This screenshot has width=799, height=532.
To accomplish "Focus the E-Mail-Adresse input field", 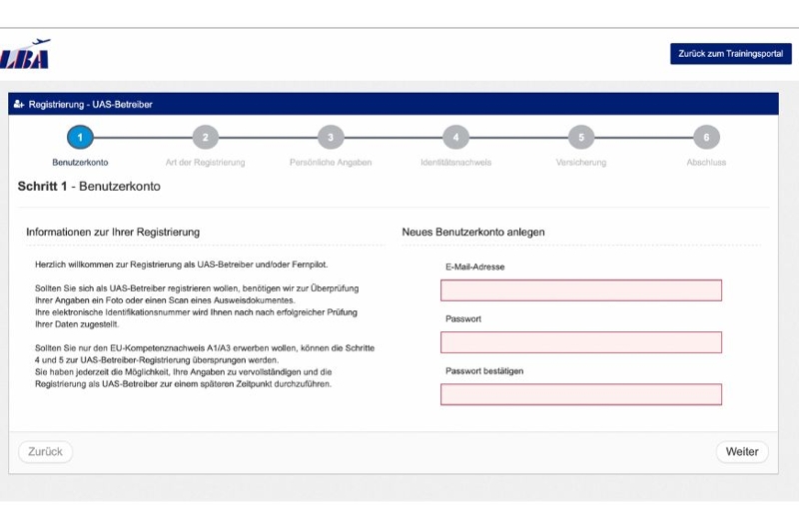I will click(x=580, y=290).
